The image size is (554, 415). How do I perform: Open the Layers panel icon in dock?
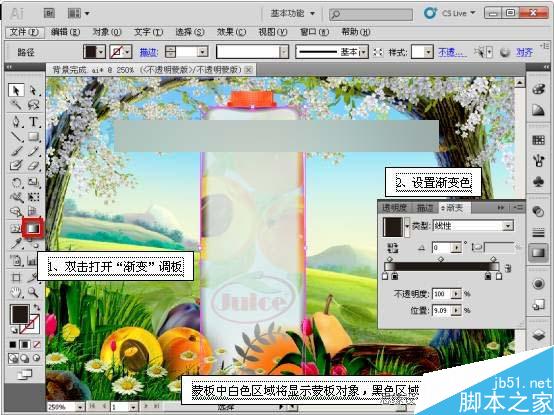538,334
